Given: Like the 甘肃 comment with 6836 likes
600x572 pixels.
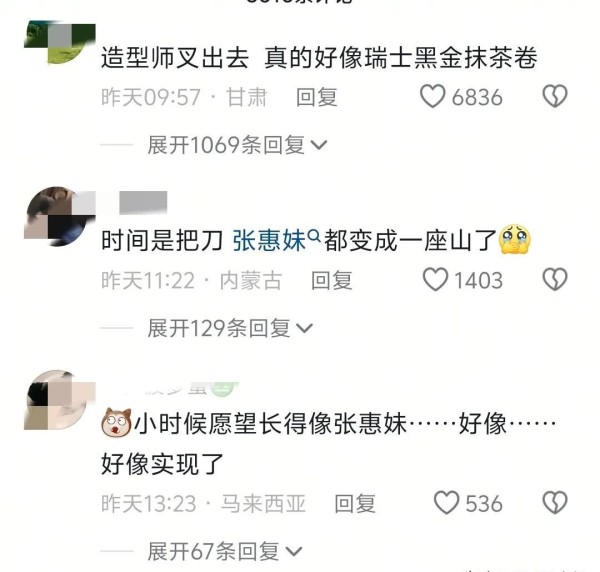Looking at the screenshot, I should coord(432,96).
